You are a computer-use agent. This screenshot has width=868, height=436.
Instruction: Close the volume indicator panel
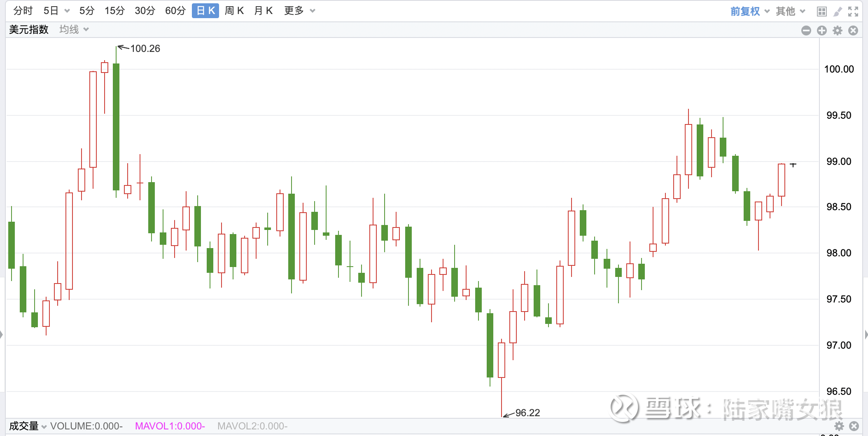point(854,426)
